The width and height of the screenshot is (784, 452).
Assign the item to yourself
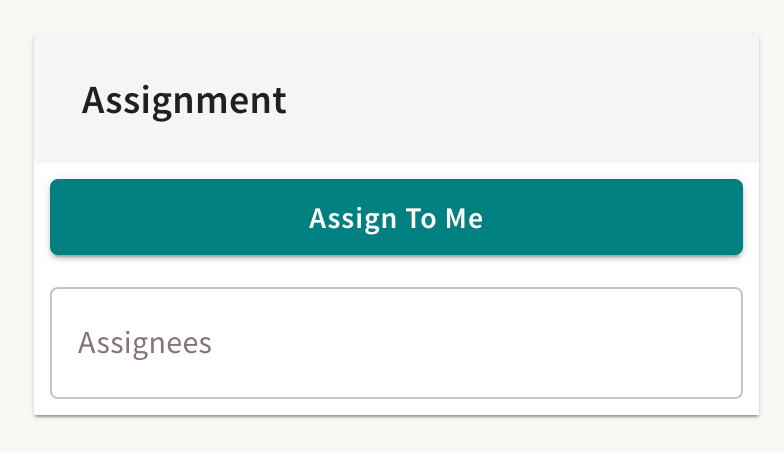click(396, 217)
